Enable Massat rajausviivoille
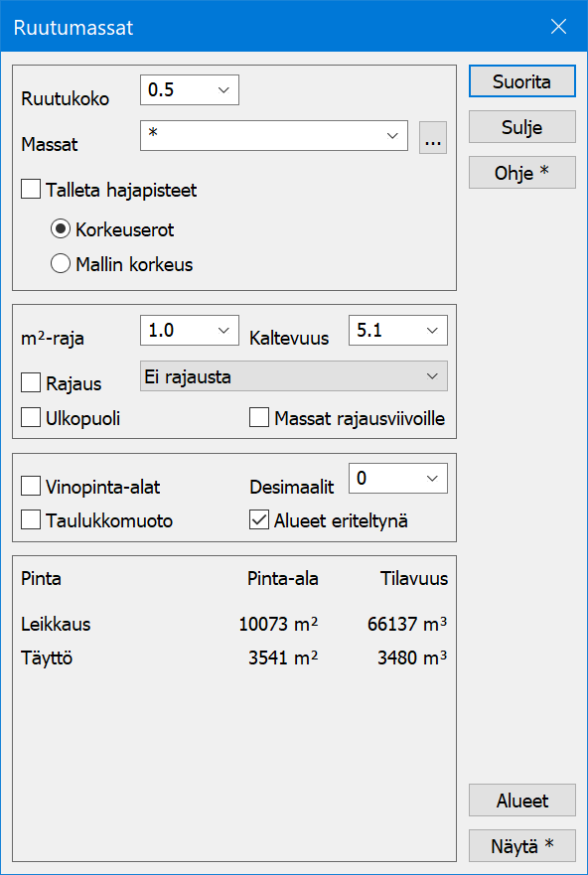588x875 pixels. click(258, 417)
